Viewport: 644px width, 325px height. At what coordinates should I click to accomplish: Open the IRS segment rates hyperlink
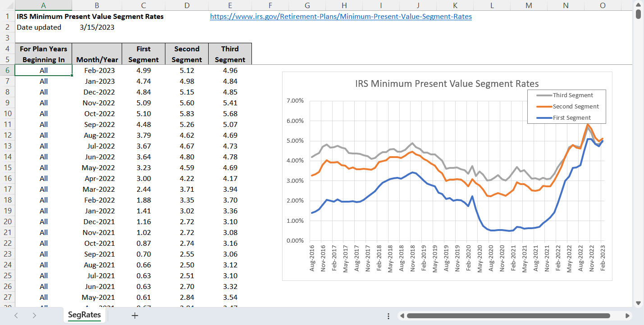pyautogui.click(x=341, y=17)
